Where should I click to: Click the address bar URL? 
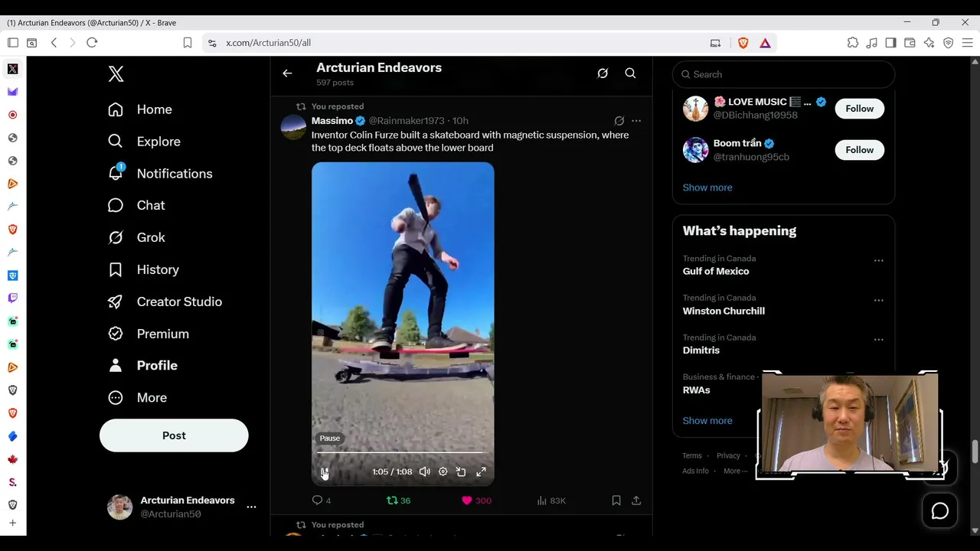[x=268, y=43]
